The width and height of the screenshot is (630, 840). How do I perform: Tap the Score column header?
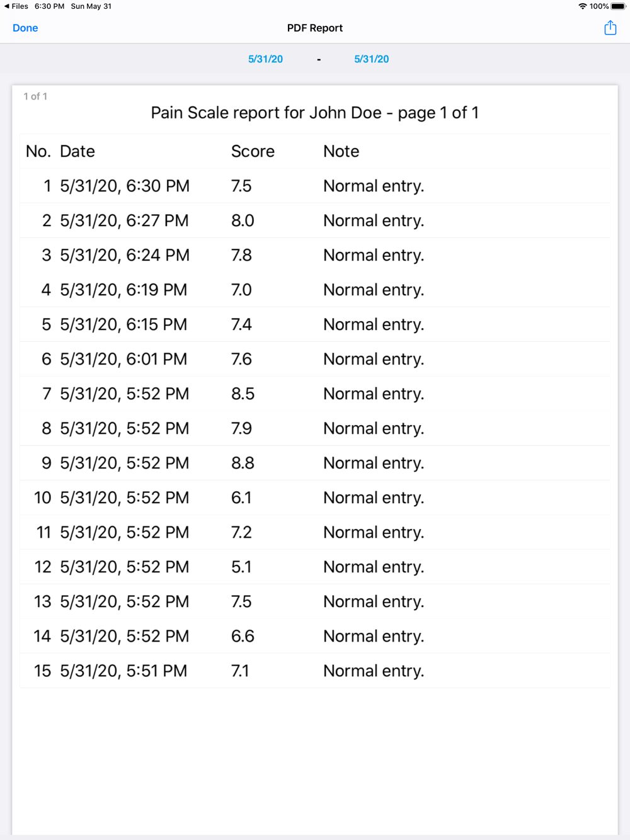click(253, 151)
